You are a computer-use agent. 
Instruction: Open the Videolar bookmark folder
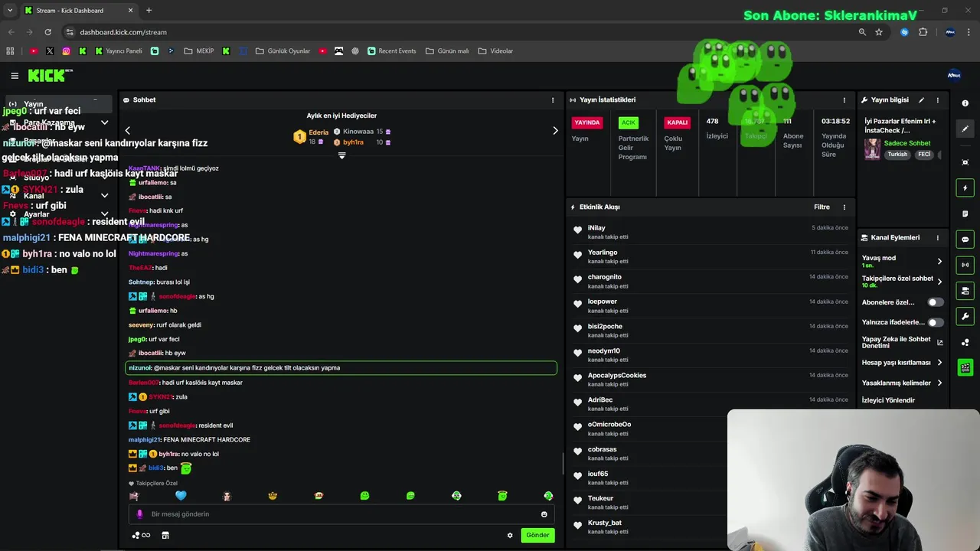click(495, 51)
